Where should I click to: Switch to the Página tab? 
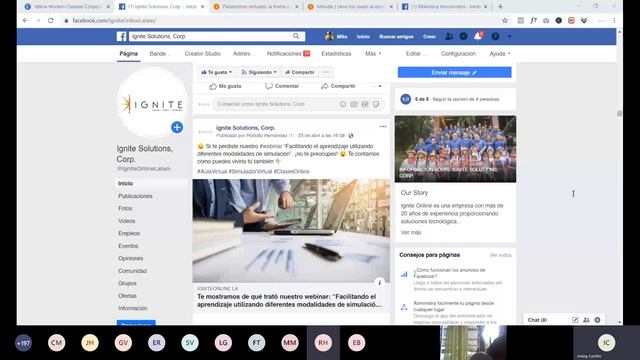pos(128,53)
